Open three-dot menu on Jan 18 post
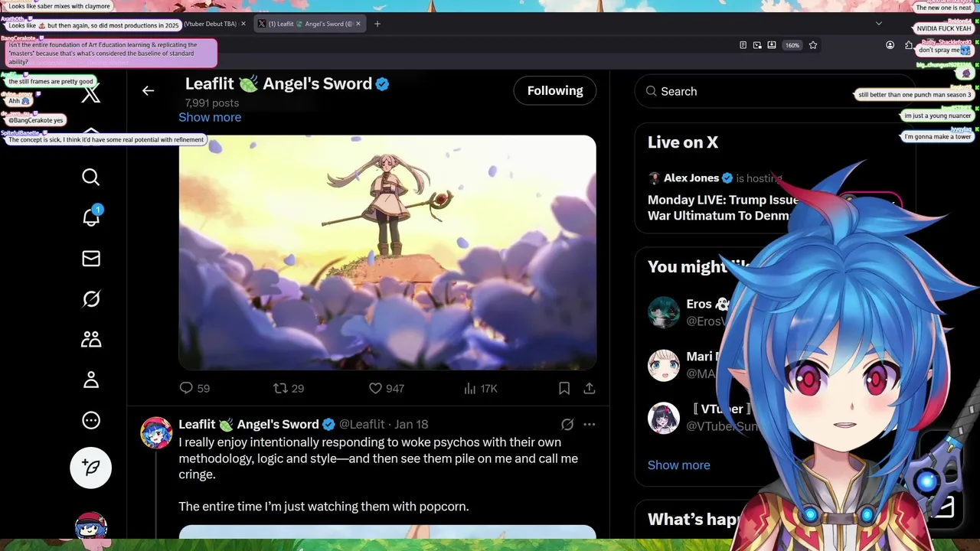The width and height of the screenshot is (980, 551). click(590, 424)
